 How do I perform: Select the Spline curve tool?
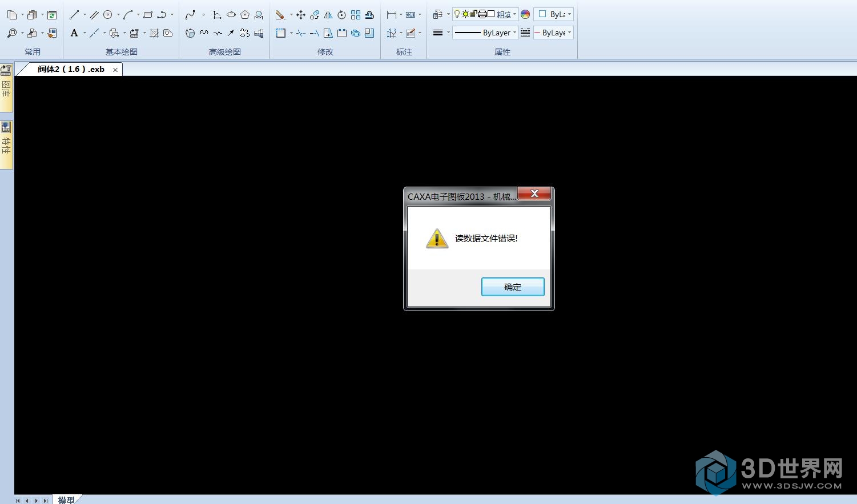tap(190, 15)
